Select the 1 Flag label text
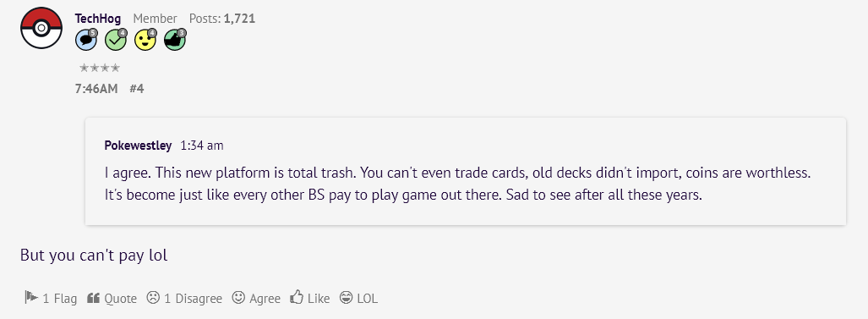 (x=60, y=299)
